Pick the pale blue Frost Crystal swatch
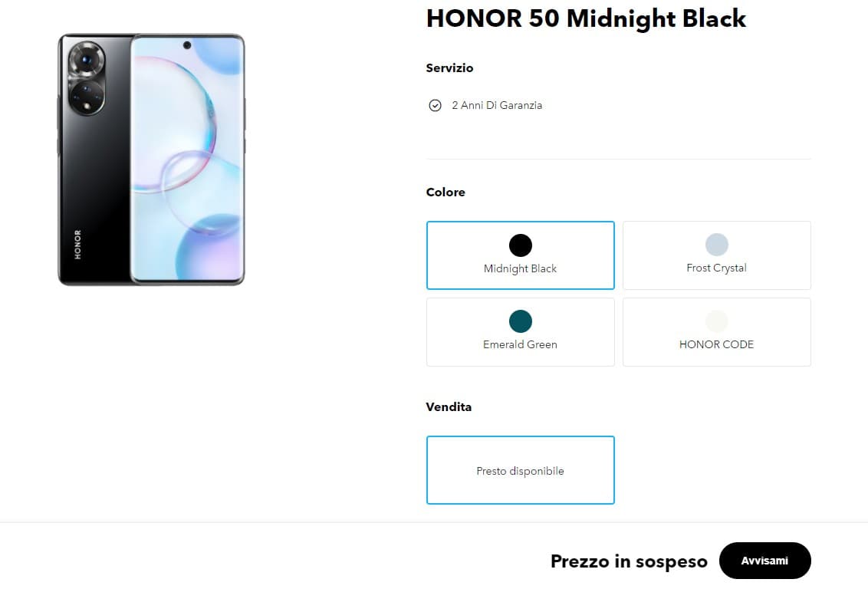This screenshot has height=589, width=868. point(716,245)
